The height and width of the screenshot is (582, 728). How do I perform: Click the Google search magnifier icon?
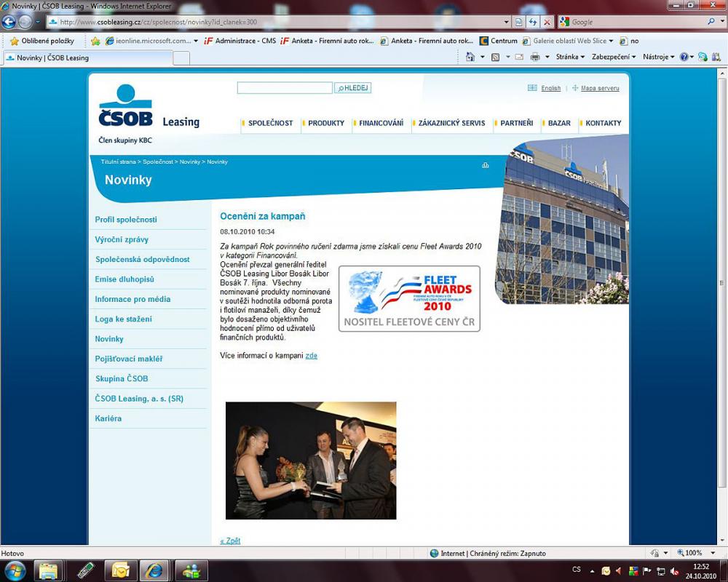tap(711, 22)
